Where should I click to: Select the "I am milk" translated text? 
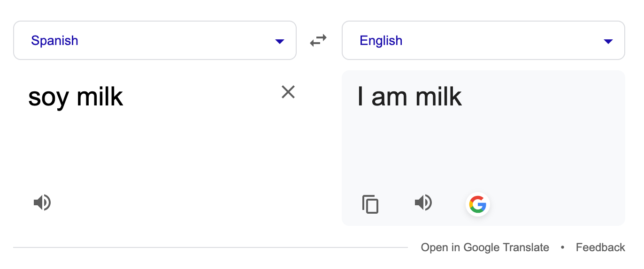tap(409, 97)
